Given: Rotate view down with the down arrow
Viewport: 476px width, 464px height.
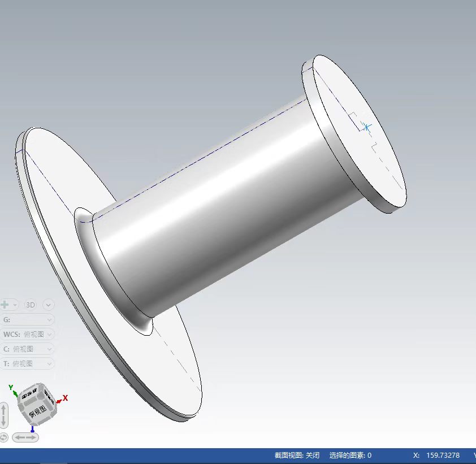Looking at the screenshot, I should (3, 421).
